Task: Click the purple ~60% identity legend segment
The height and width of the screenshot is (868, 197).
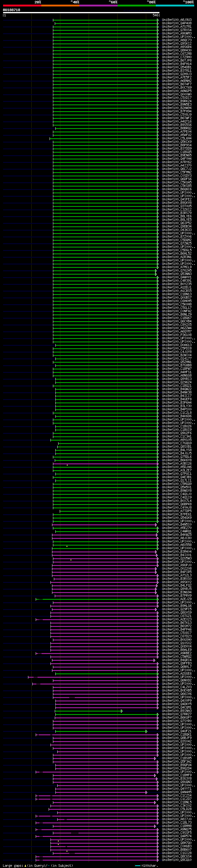Action: pos(98,6)
